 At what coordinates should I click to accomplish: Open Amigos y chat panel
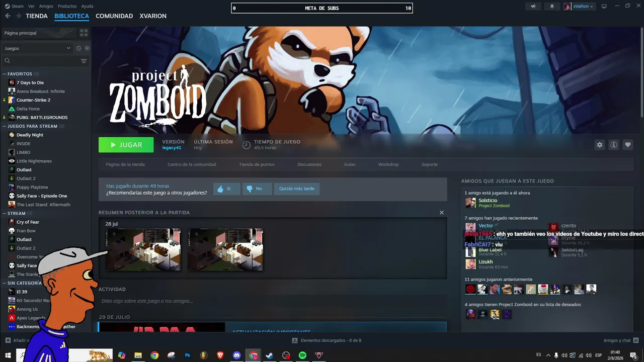click(620, 340)
